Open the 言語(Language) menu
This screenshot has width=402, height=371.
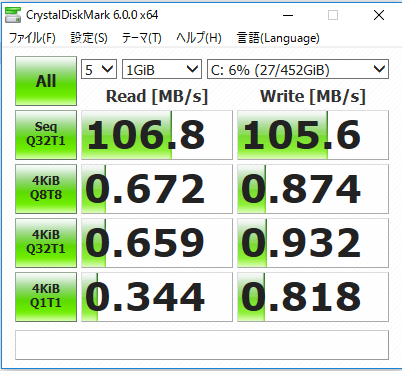point(278,38)
